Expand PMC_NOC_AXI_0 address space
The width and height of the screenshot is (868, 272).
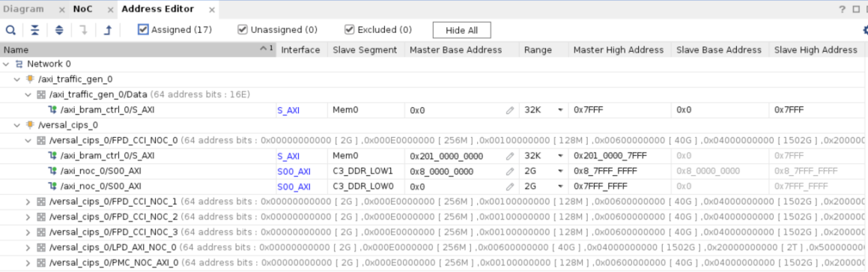[28, 262]
